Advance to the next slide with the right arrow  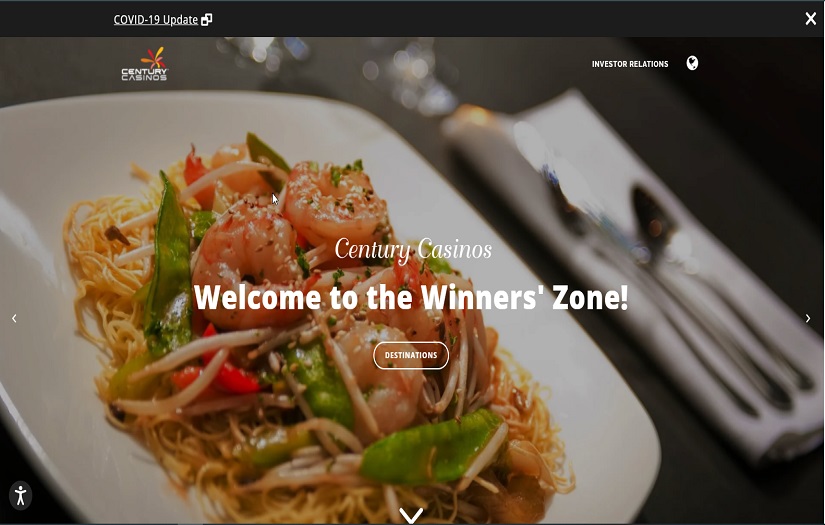[808, 318]
